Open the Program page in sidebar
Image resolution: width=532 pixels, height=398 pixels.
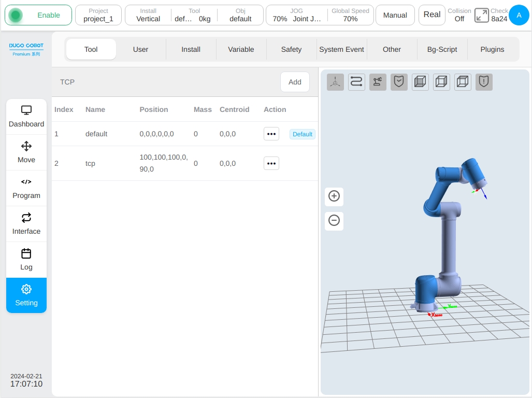[x=26, y=188]
